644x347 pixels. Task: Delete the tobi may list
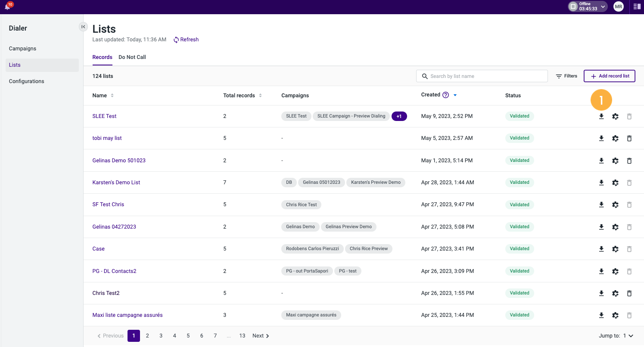click(x=629, y=138)
